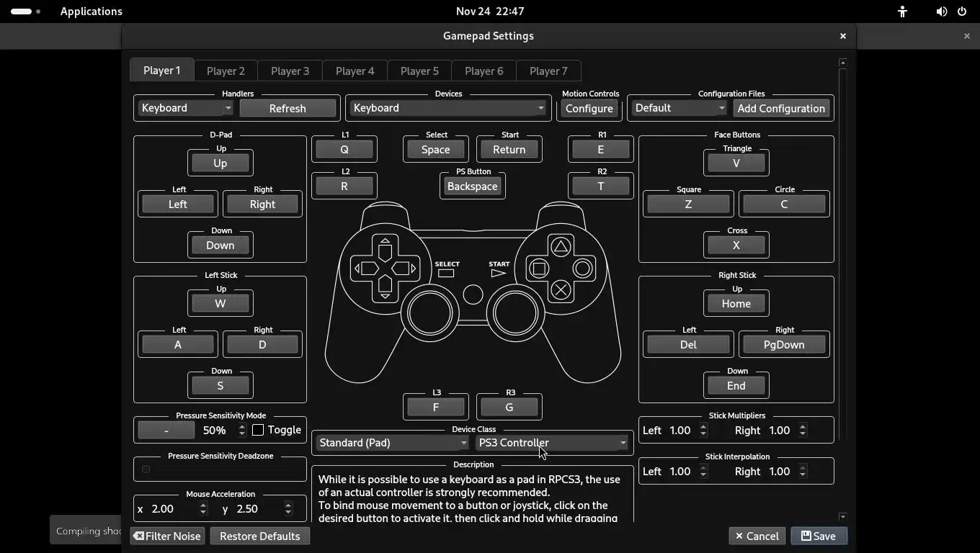Click the Add Configuration button
980x553 pixels.
pyautogui.click(x=781, y=108)
